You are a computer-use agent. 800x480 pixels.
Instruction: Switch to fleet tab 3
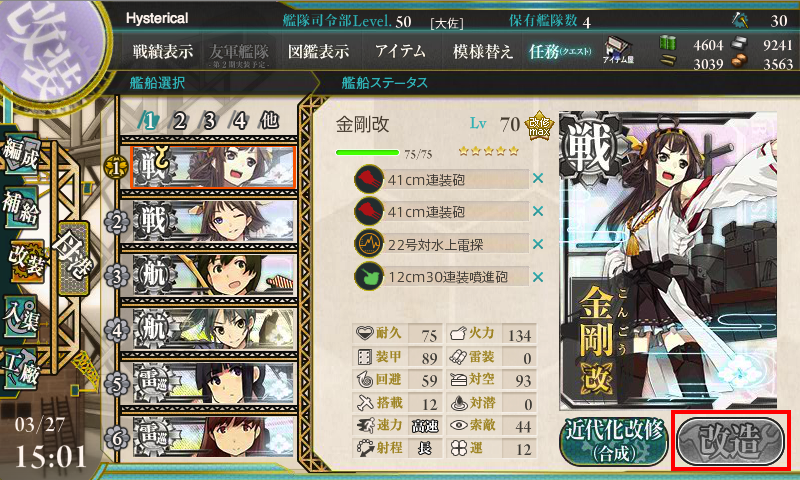tap(209, 121)
